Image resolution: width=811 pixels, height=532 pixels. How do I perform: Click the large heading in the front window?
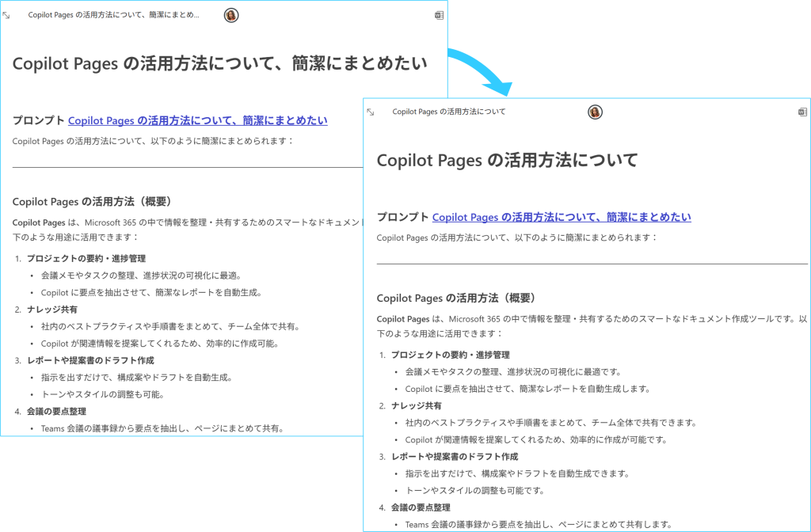[x=508, y=160]
